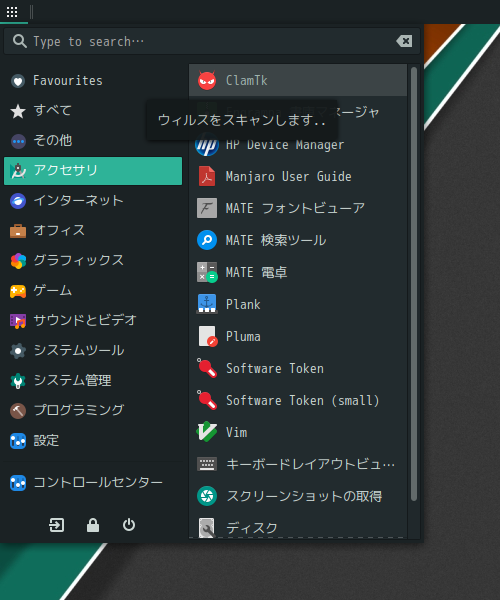Screen dimensions: 500x600
Task: Select the すべて category
Action: click(93, 111)
